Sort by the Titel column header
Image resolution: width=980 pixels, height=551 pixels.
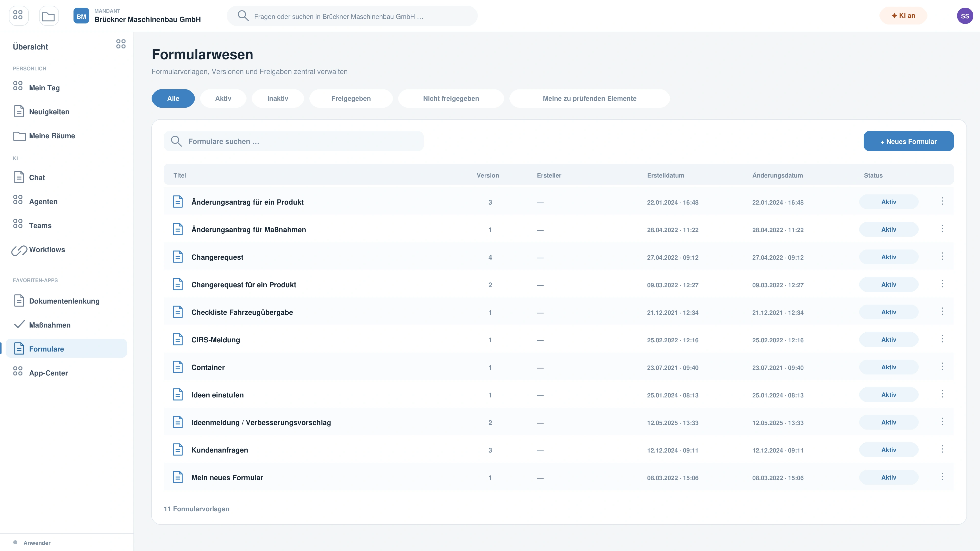pyautogui.click(x=180, y=175)
